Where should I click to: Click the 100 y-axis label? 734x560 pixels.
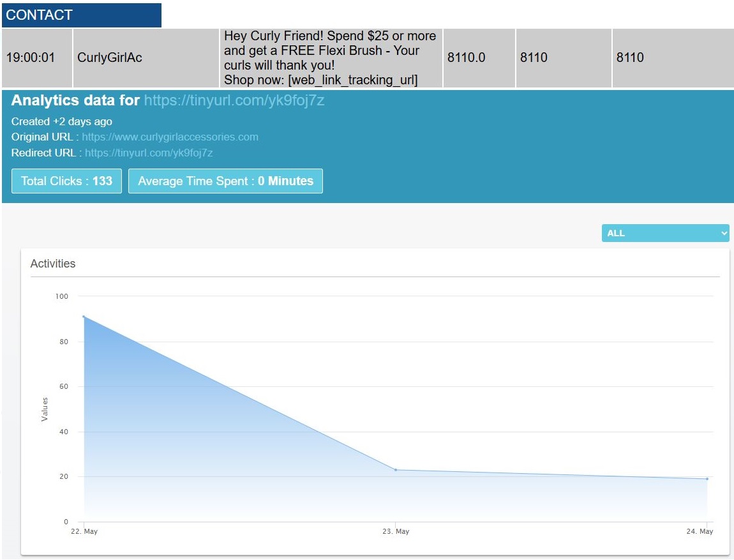click(61, 296)
